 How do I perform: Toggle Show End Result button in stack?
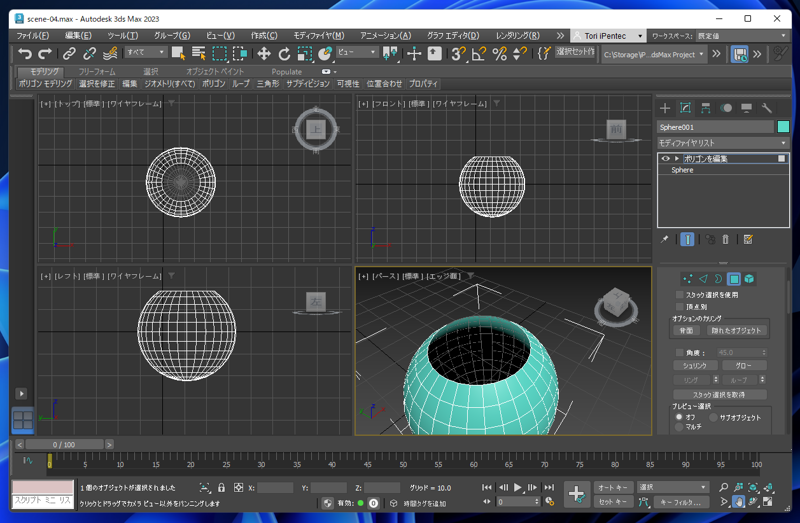(687, 239)
